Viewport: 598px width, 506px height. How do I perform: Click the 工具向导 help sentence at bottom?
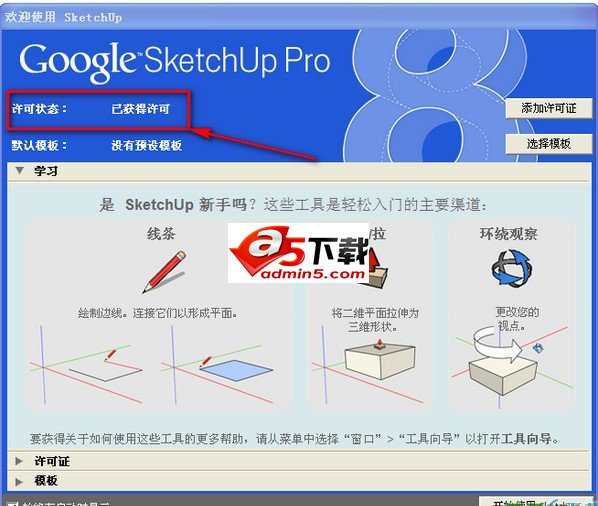(294, 439)
